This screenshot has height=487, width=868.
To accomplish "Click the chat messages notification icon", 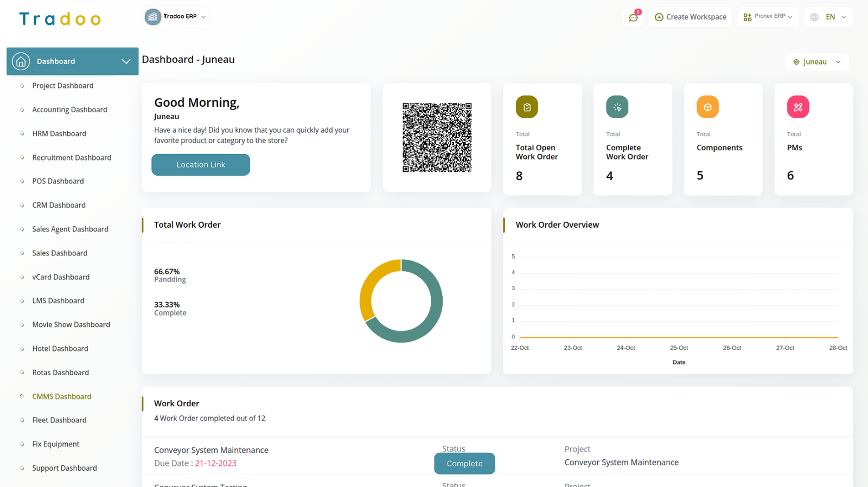I will click(633, 17).
